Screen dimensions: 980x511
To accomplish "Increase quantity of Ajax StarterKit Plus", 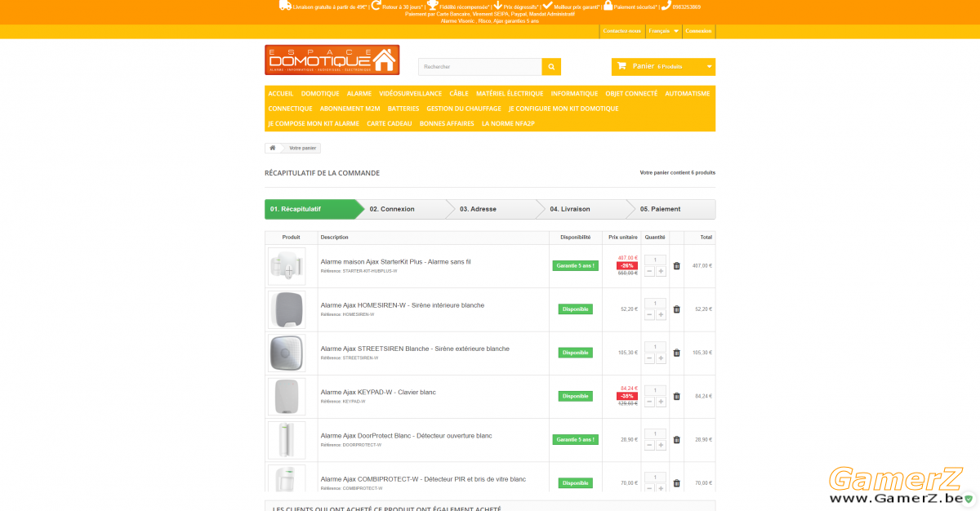I will click(x=661, y=271).
